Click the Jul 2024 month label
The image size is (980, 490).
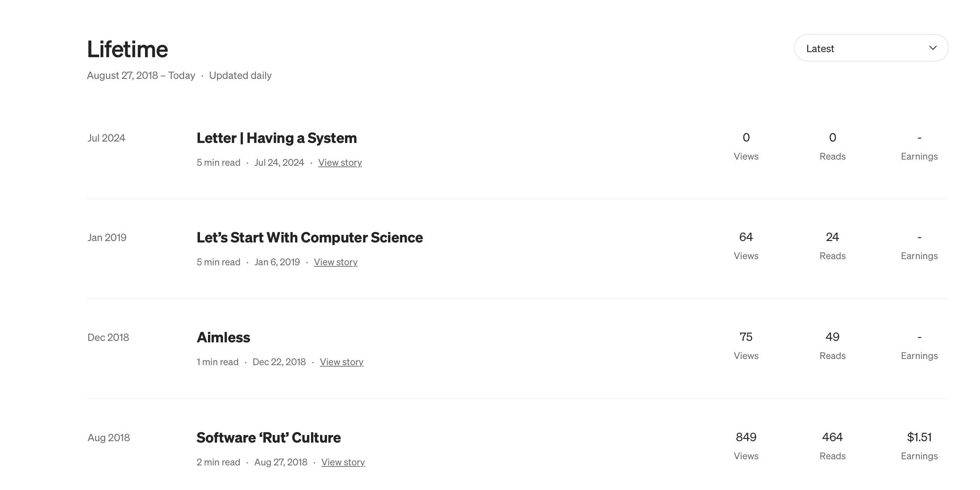[106, 138]
